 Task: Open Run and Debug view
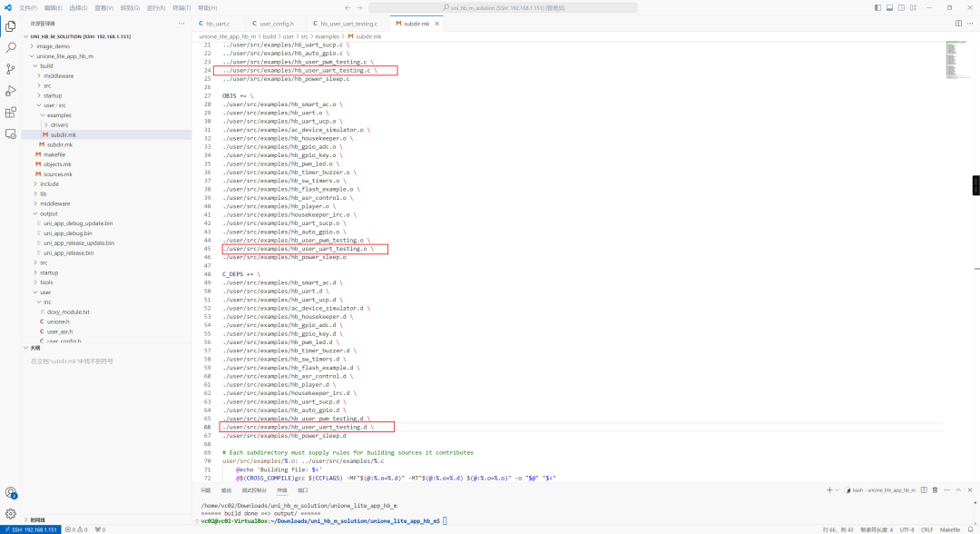[11, 91]
